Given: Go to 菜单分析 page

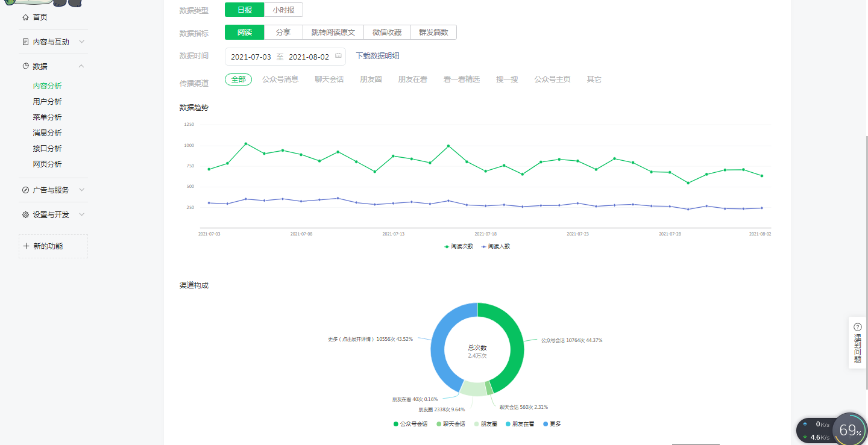Looking at the screenshot, I should (x=47, y=117).
